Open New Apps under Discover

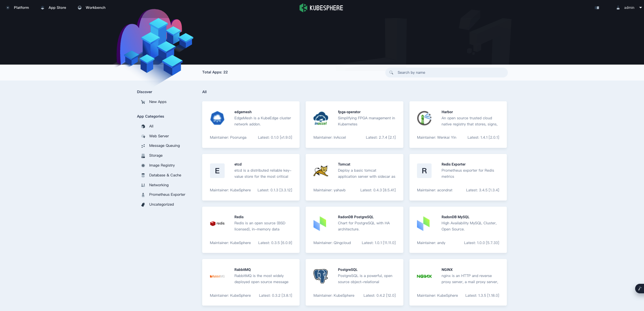pos(158,102)
